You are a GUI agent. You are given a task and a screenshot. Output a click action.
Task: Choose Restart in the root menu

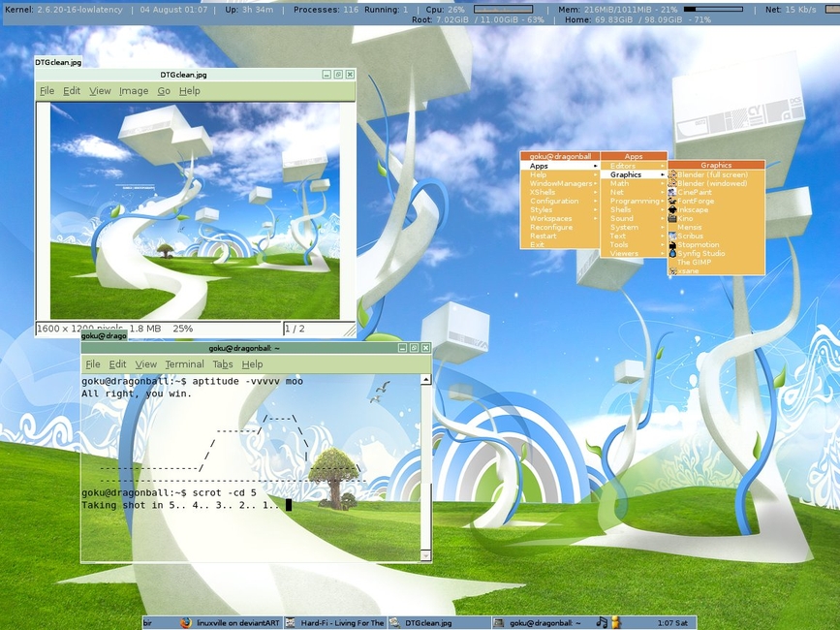(560, 236)
